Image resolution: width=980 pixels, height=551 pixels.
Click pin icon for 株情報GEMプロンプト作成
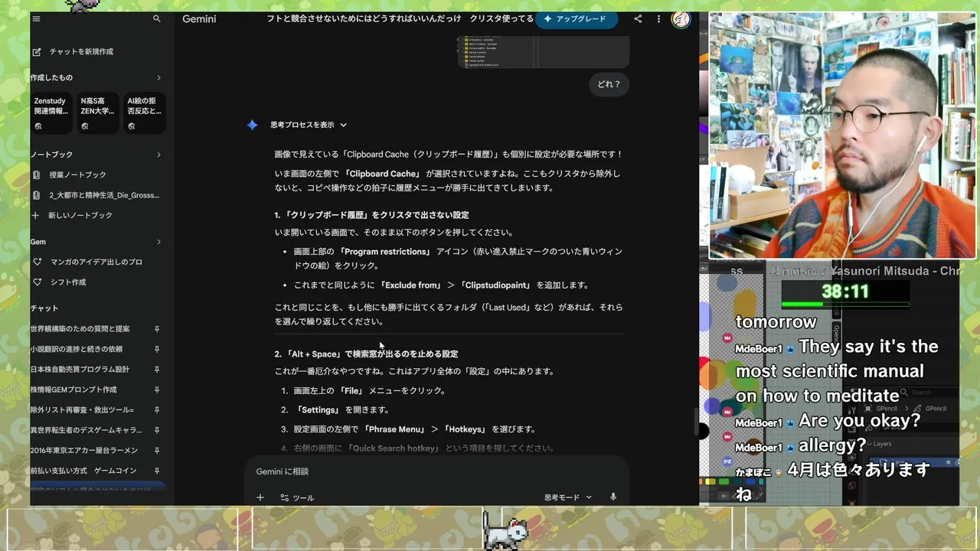(157, 390)
